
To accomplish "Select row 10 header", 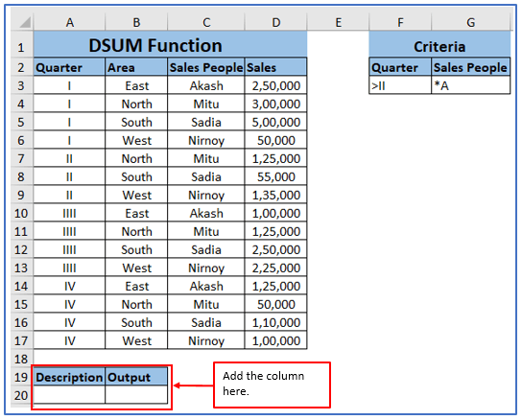I will (x=22, y=213).
